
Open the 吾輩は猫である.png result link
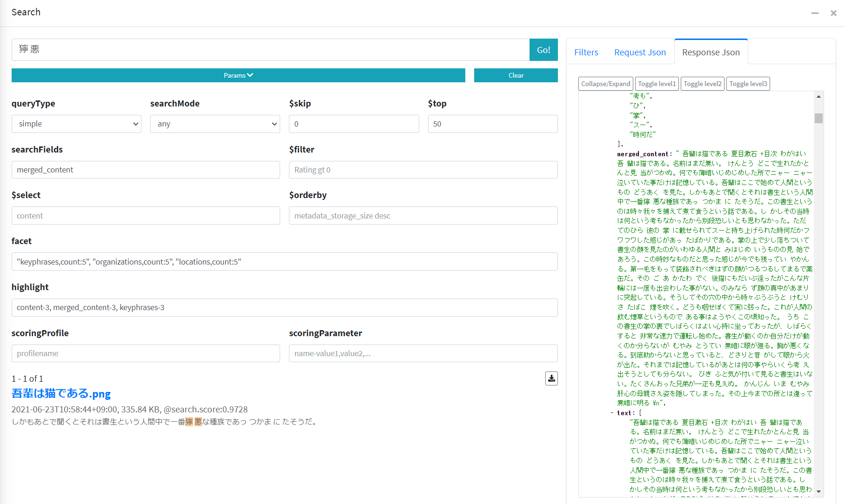(x=61, y=393)
